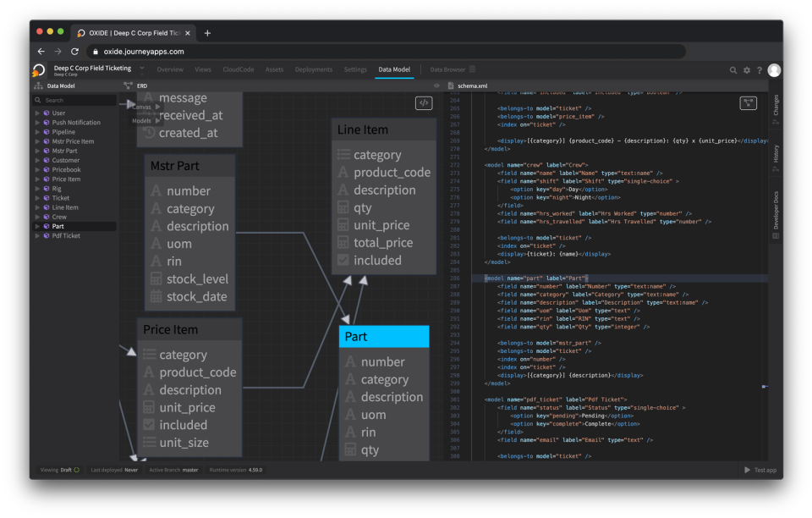The image size is (812, 518).
Task: Expand the Models section arrow
Action: pos(157,120)
